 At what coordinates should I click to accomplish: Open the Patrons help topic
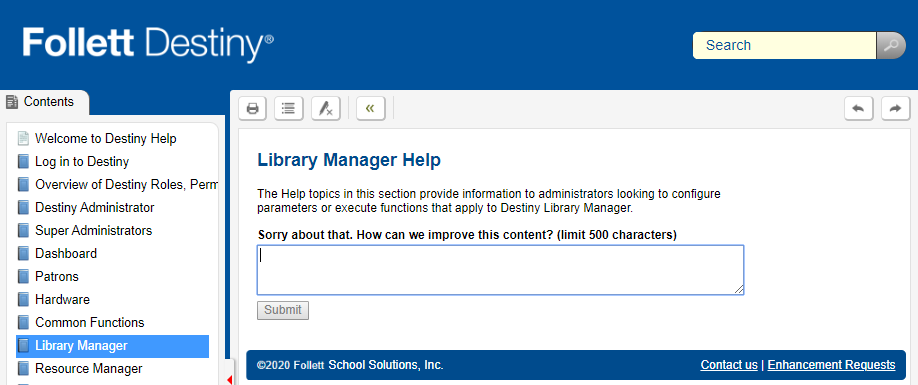[57, 276]
